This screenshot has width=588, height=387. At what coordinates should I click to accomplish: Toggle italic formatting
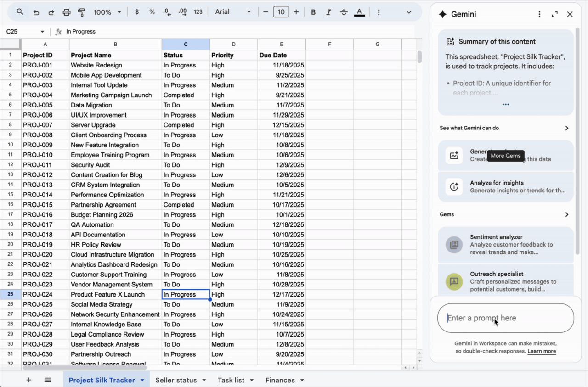pyautogui.click(x=328, y=12)
